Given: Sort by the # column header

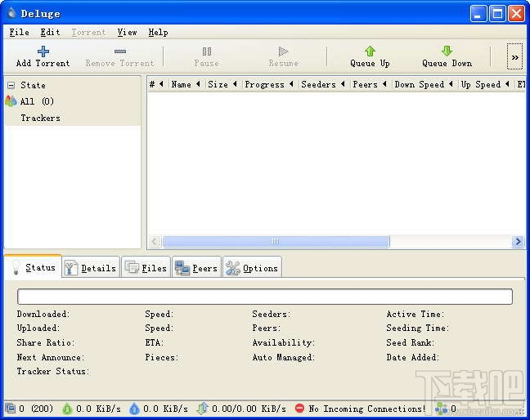Looking at the screenshot, I should click(157, 84).
